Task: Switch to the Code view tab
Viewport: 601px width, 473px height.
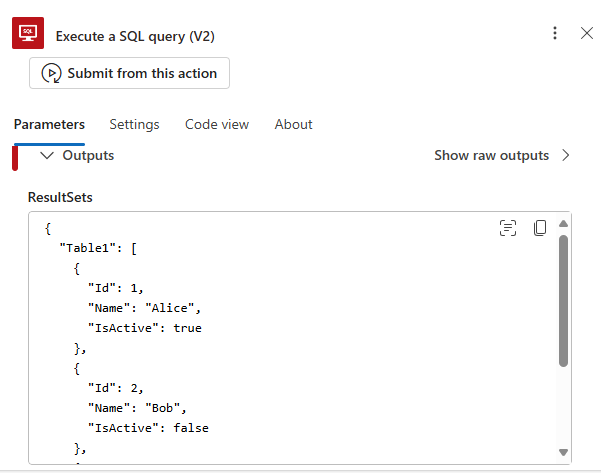Action: point(217,125)
